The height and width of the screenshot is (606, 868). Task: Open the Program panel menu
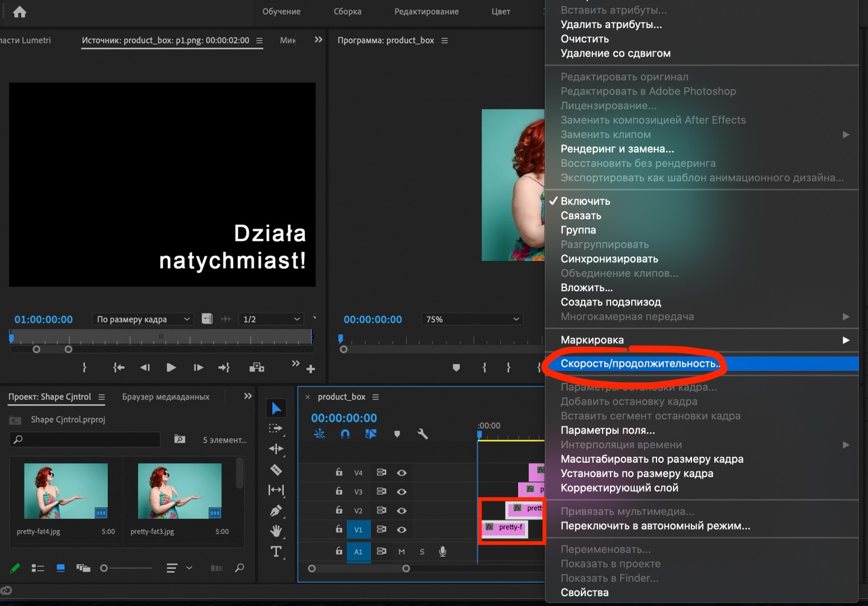pyautogui.click(x=444, y=41)
